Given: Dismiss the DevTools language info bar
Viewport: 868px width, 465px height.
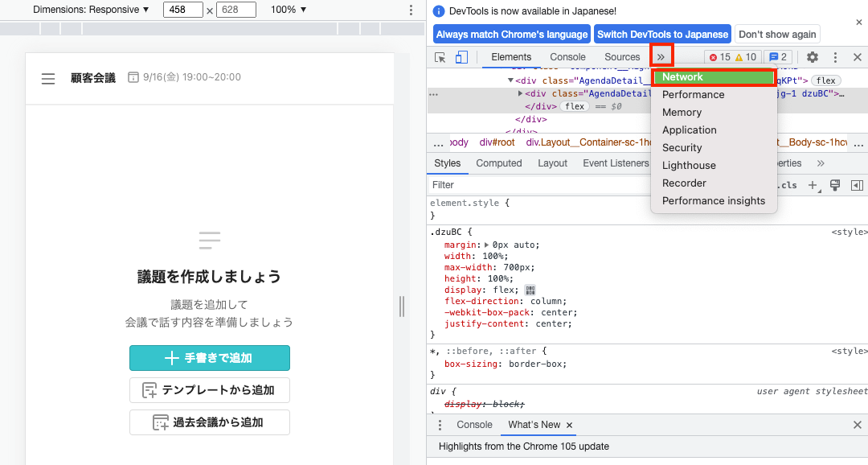Looking at the screenshot, I should tap(858, 23).
